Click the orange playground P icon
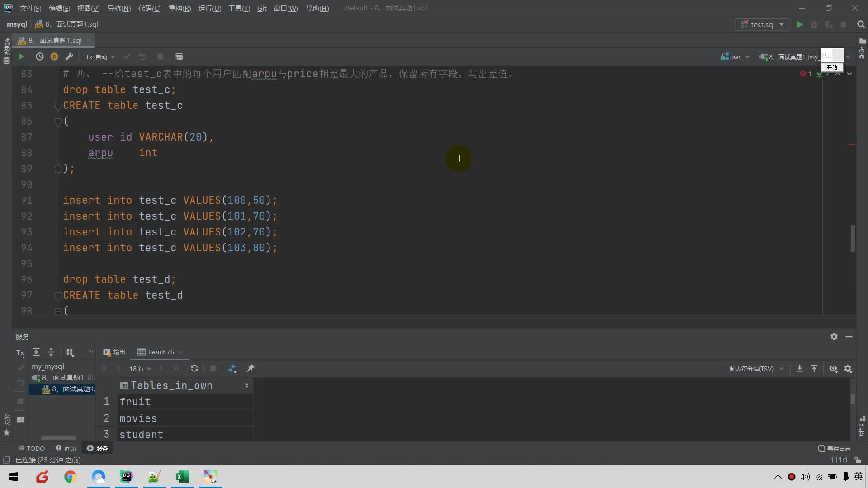Screen dimensions: 868x488 54,56
